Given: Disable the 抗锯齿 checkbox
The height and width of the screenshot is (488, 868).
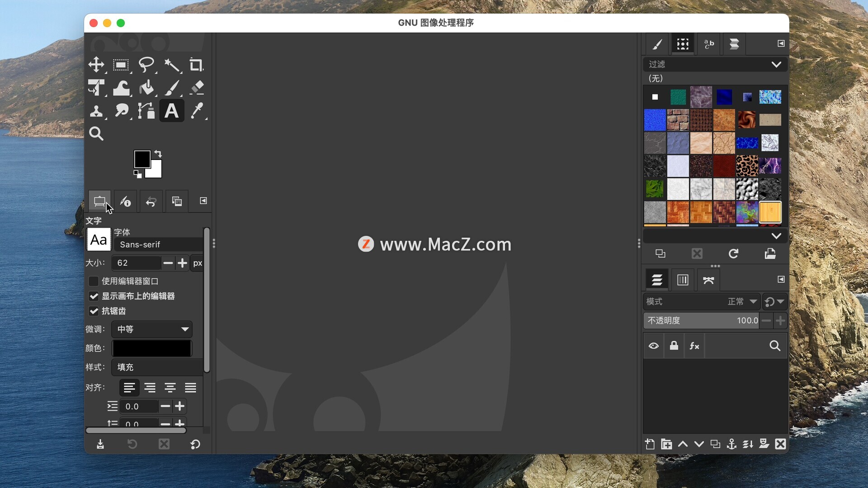Looking at the screenshot, I should pos(94,311).
